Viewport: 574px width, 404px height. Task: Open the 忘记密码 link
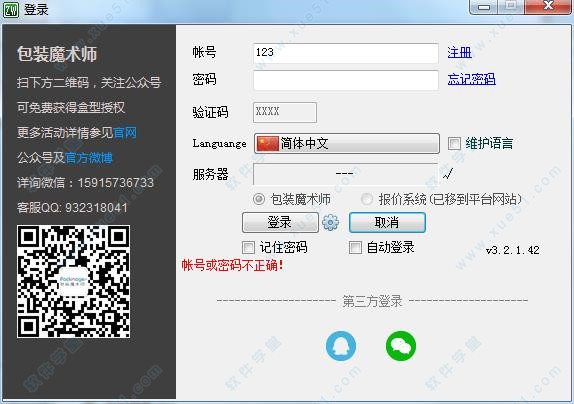(472, 79)
